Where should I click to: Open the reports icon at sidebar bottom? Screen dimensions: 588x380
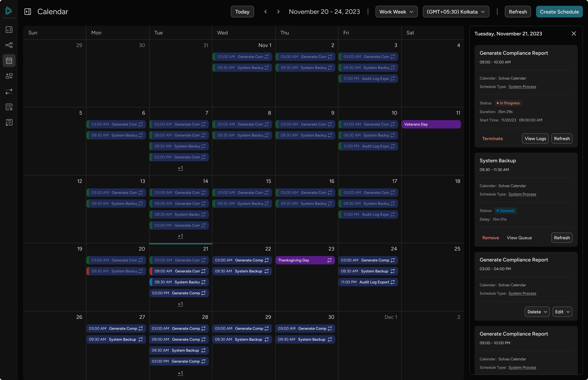9,122
